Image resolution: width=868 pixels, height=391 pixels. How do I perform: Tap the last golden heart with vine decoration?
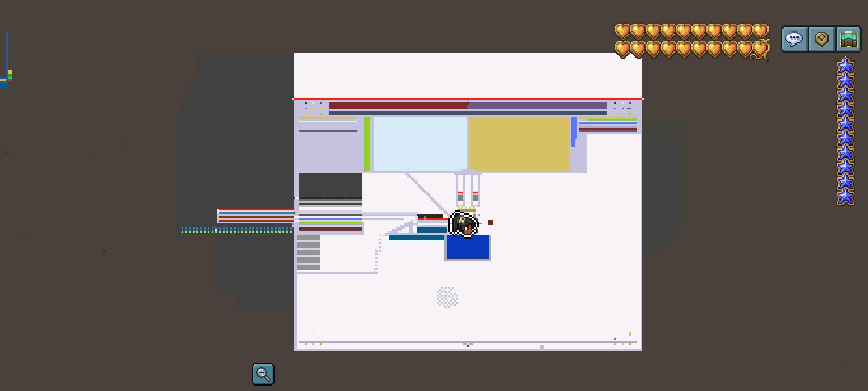pos(760,50)
